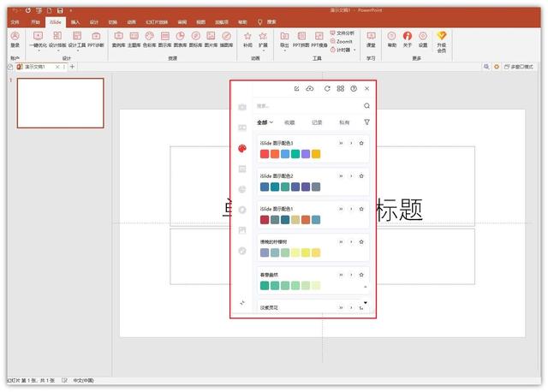Expand details arrow of iSlide 图示配色2

pos(351,175)
